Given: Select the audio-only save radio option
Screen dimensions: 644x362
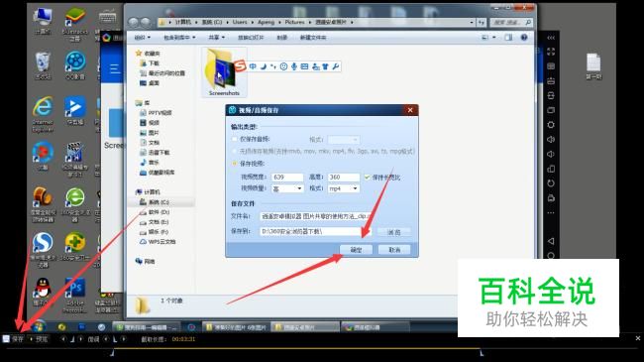Looking at the screenshot, I should tap(235, 140).
